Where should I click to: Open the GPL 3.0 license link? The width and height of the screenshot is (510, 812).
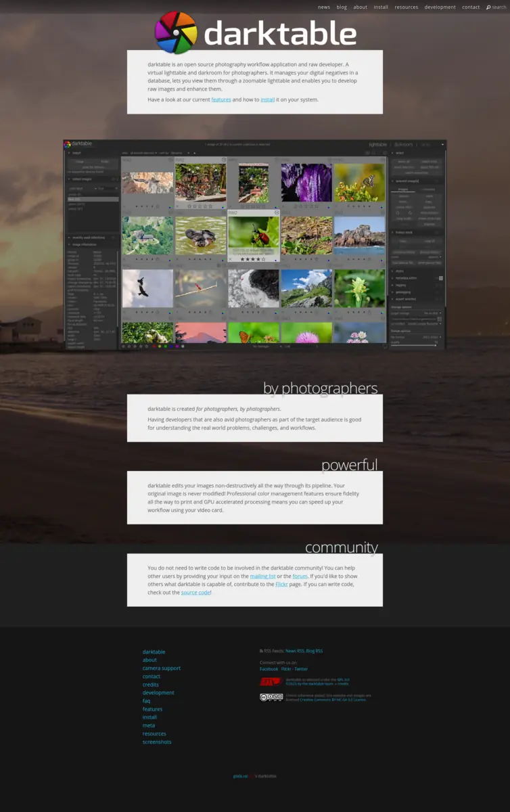click(x=343, y=679)
